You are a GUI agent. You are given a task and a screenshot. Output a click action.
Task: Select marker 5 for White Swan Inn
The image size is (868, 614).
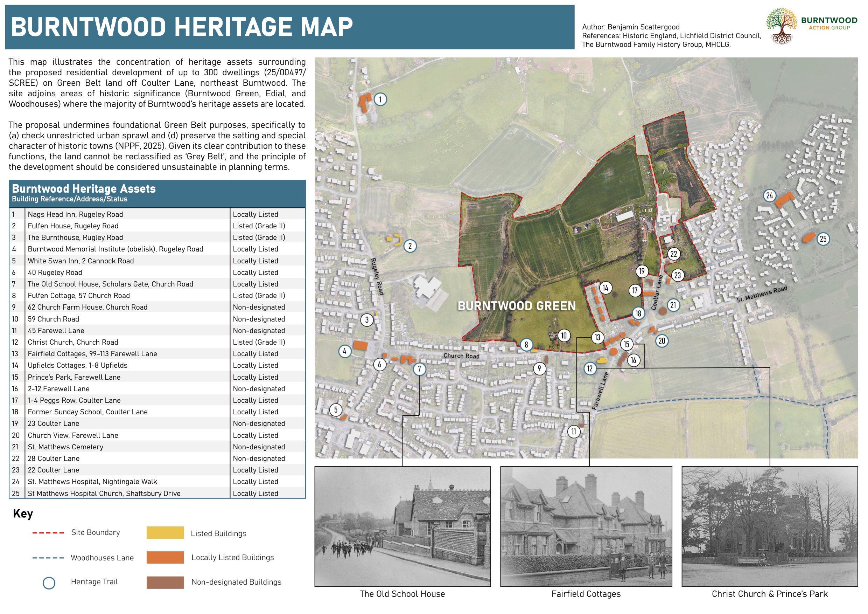pyautogui.click(x=336, y=410)
